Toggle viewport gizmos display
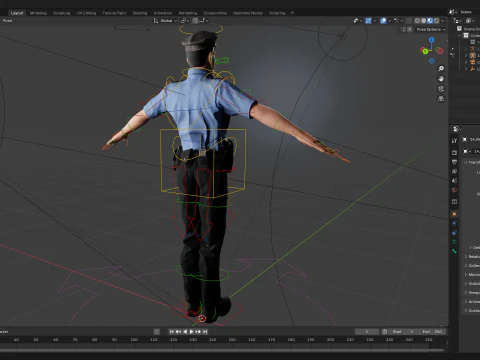Screen dimensions: 480x360 [x=368, y=21]
